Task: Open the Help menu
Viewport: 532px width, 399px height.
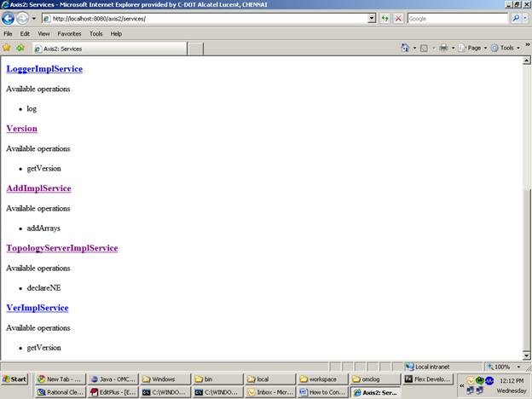Action: [116, 33]
